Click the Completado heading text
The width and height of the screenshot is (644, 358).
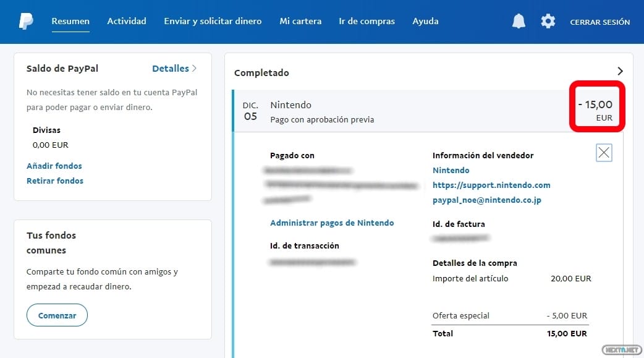coord(261,73)
